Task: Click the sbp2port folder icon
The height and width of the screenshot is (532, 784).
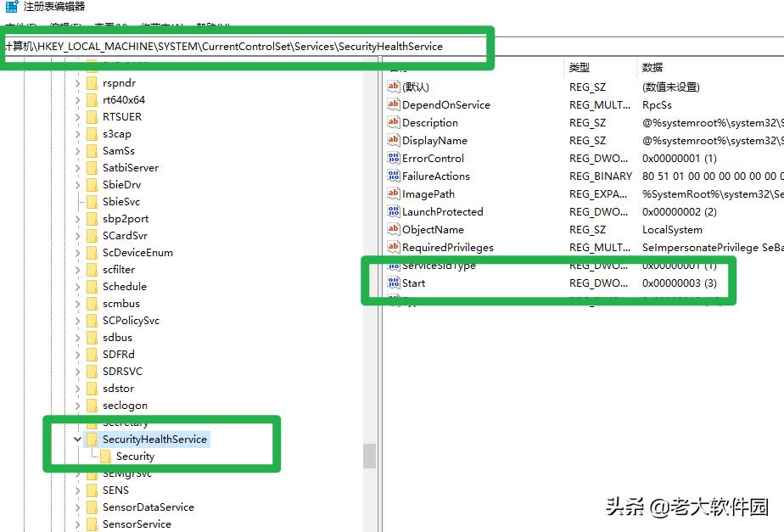Action: (x=92, y=219)
